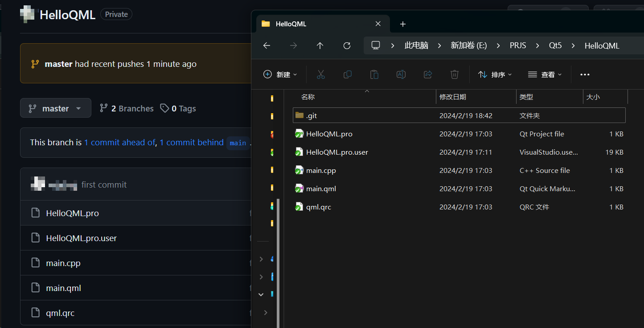
Task: Click the file icon beside qml.qrc on GitHub
Action: pos(36,313)
